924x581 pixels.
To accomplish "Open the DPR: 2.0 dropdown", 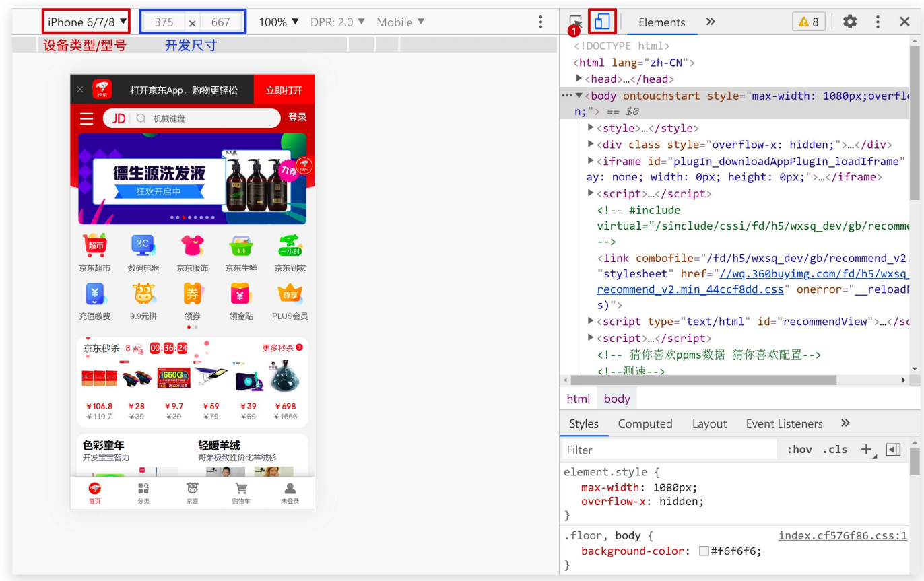I will 337,22.
